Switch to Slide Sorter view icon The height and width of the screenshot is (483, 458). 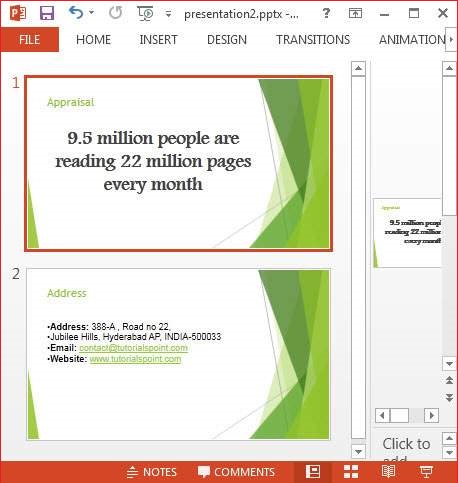pos(351,472)
